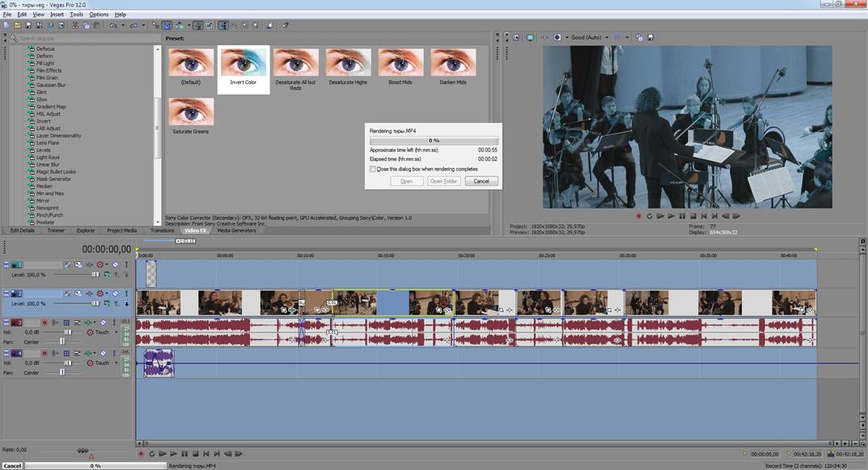Click audio track 3 Vol slider

[67, 332]
